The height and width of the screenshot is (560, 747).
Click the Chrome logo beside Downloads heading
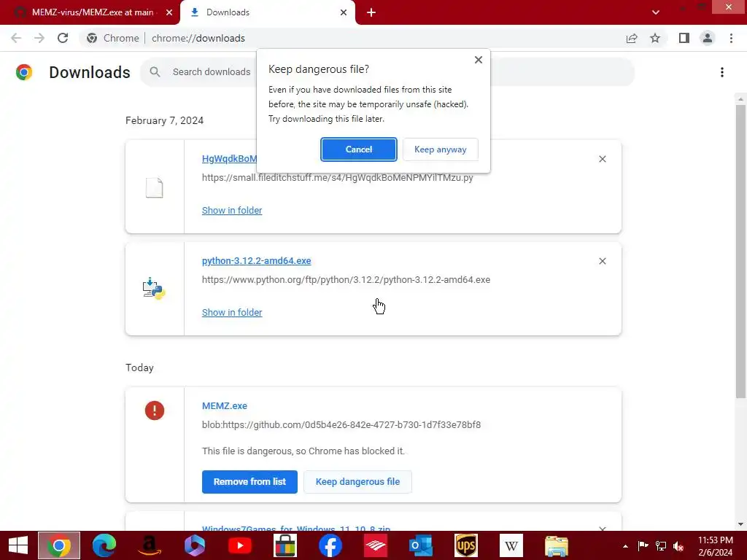24,72
